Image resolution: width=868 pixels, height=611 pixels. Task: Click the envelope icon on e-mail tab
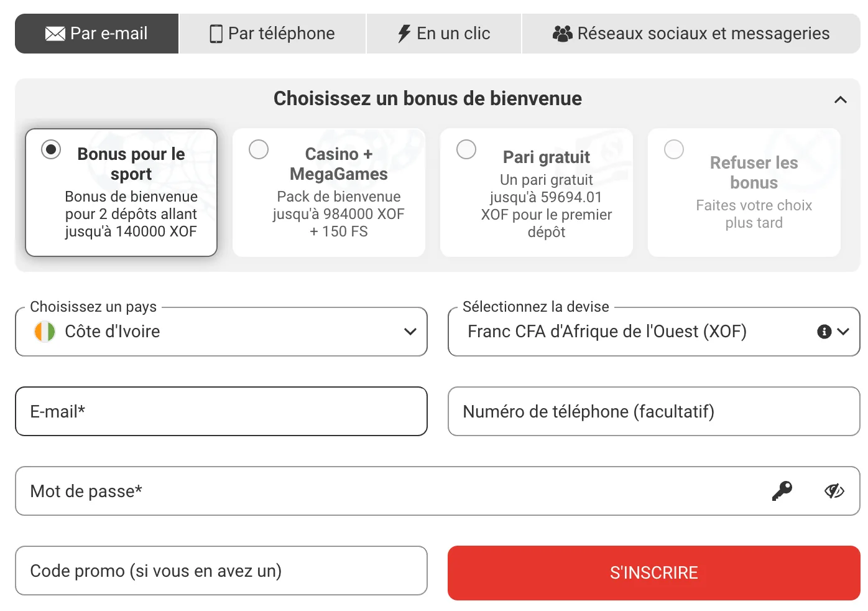[x=55, y=34]
